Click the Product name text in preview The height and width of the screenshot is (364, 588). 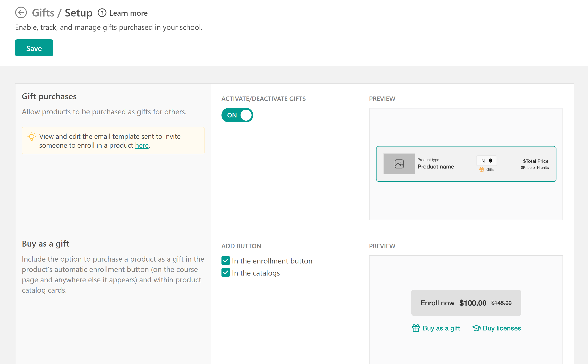click(436, 167)
